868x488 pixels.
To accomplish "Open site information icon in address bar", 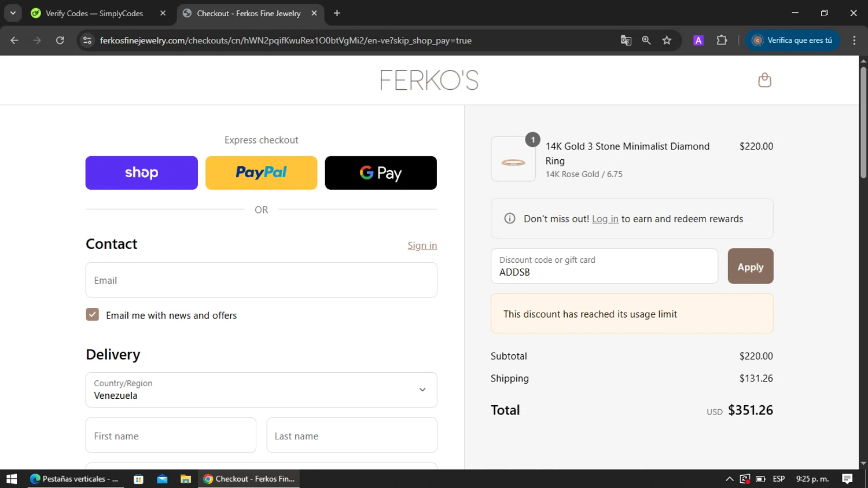I will [x=87, y=41].
